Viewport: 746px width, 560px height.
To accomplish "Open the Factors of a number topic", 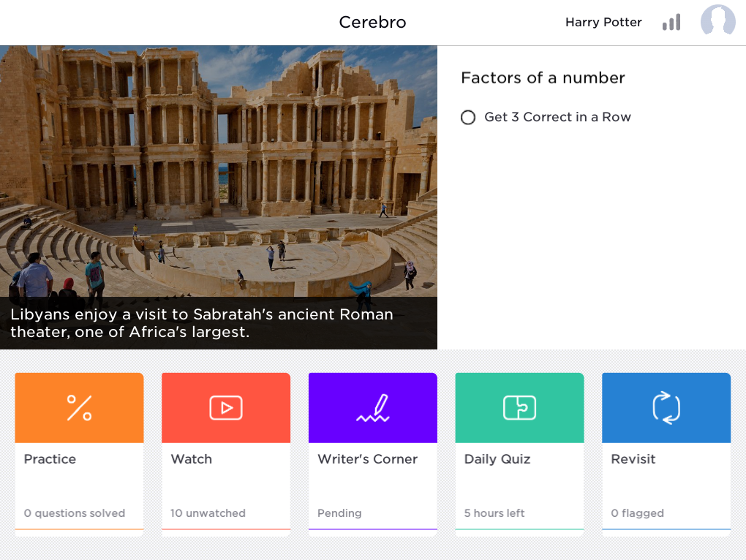I will click(543, 77).
